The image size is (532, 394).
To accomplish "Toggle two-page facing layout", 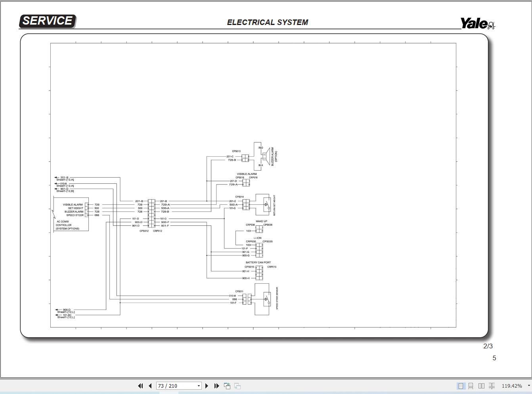I will [x=481, y=386].
